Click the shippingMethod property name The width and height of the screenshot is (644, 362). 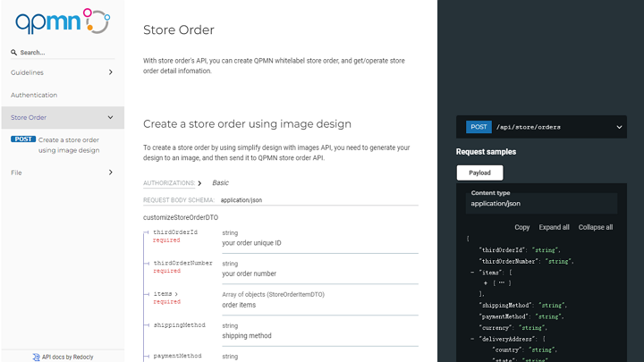179,325
